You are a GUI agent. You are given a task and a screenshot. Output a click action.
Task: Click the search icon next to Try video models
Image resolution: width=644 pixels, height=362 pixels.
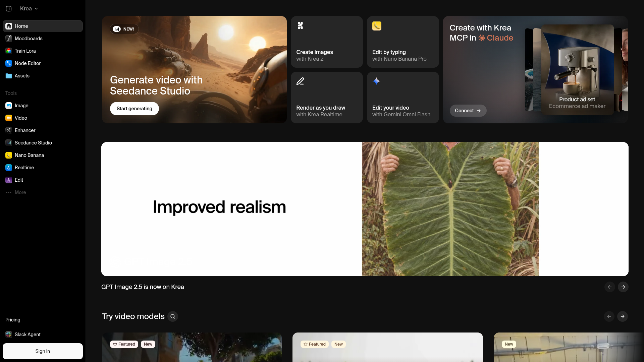[x=173, y=316]
